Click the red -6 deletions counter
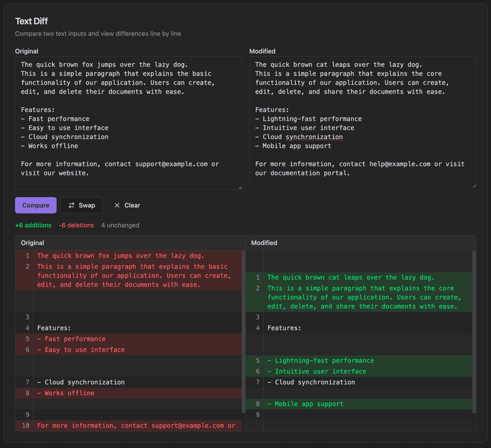This screenshot has height=448, width=491. click(x=76, y=225)
